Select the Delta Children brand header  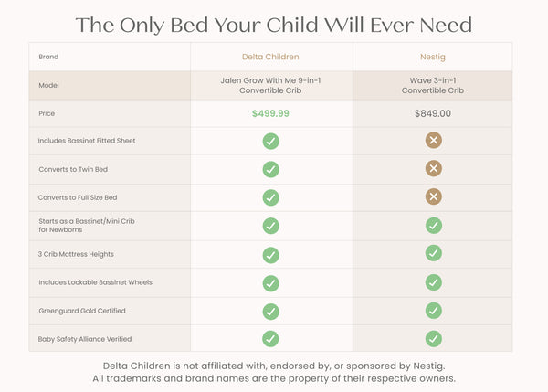(270, 57)
